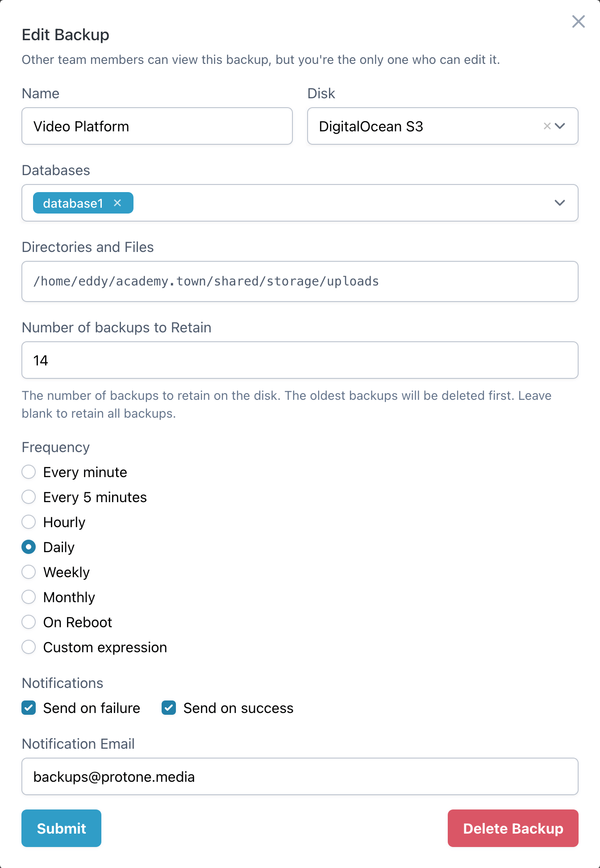The width and height of the screenshot is (600, 868).
Task: Select the Every minute option
Action: (x=29, y=472)
